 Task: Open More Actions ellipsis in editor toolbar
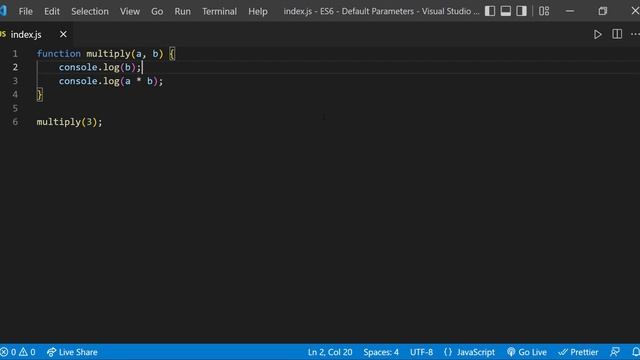[x=635, y=34]
